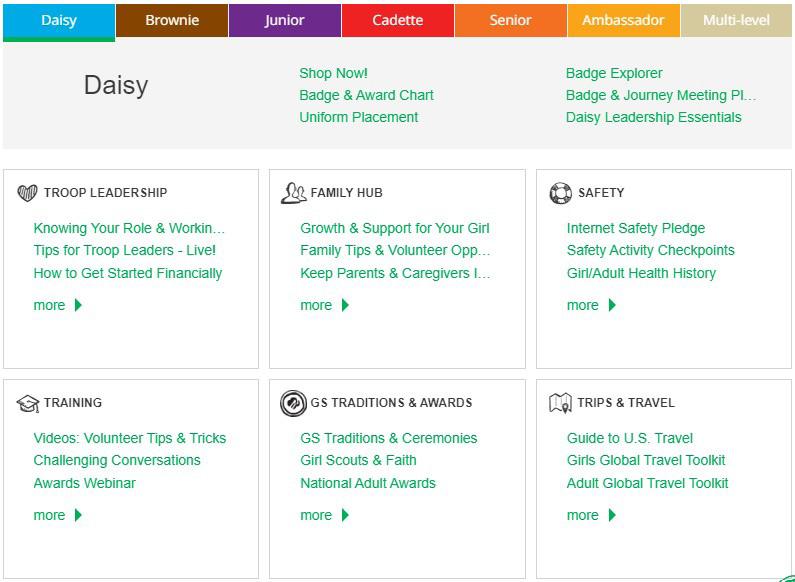The height and width of the screenshot is (582, 795).
Task: Switch to the Brownie tab
Action: pyautogui.click(x=172, y=20)
